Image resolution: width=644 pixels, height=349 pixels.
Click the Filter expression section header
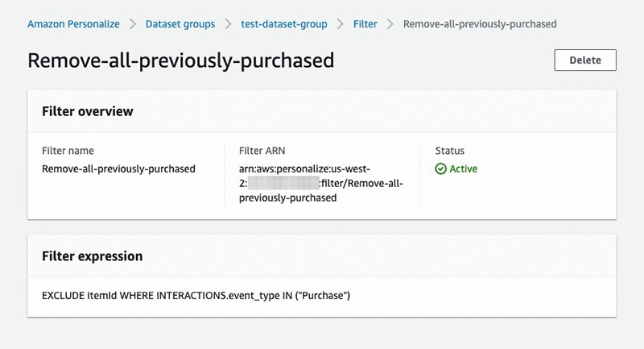(x=92, y=256)
